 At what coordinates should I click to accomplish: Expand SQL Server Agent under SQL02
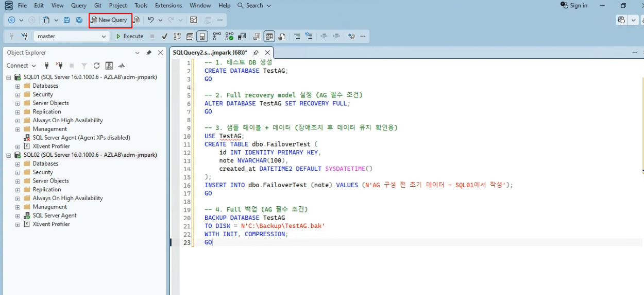pyautogui.click(x=18, y=216)
